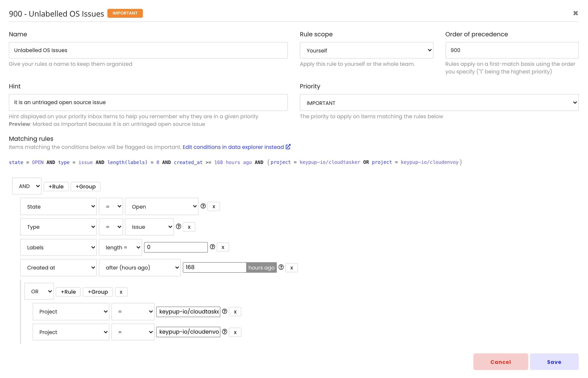Open the Rule scope dropdown

[x=366, y=50]
